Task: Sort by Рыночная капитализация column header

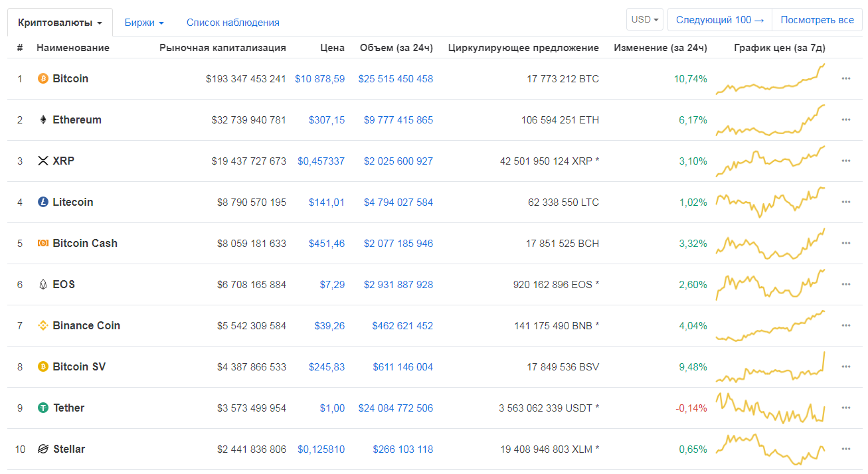Action: [x=223, y=48]
